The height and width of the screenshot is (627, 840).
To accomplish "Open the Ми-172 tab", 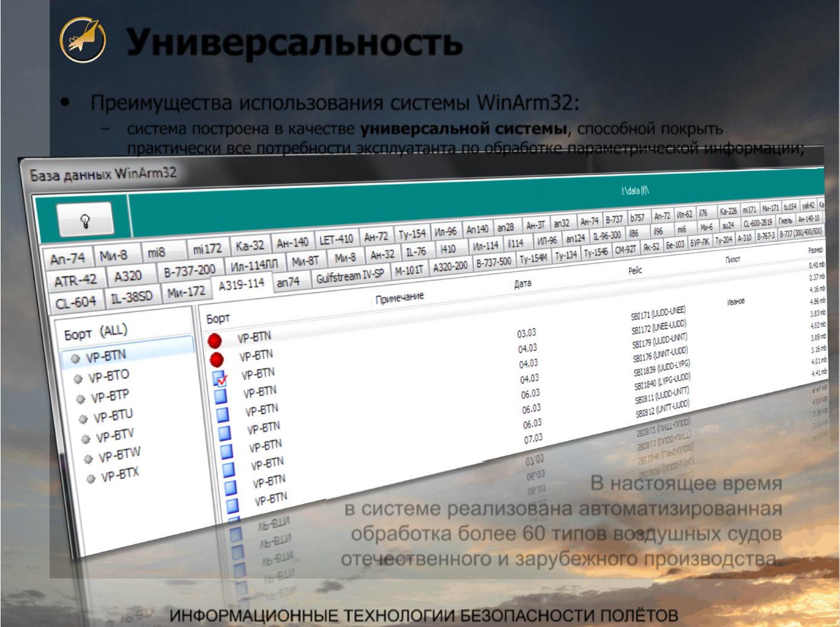I will [187, 291].
